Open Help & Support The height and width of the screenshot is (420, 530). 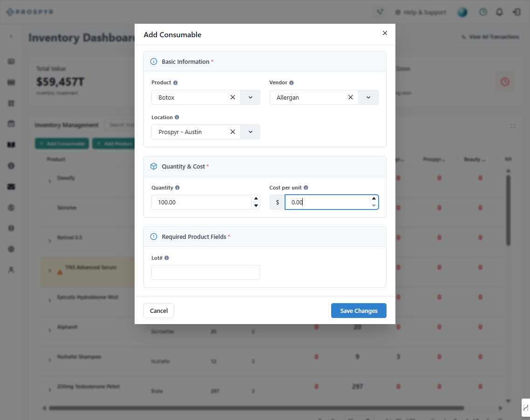(421, 13)
